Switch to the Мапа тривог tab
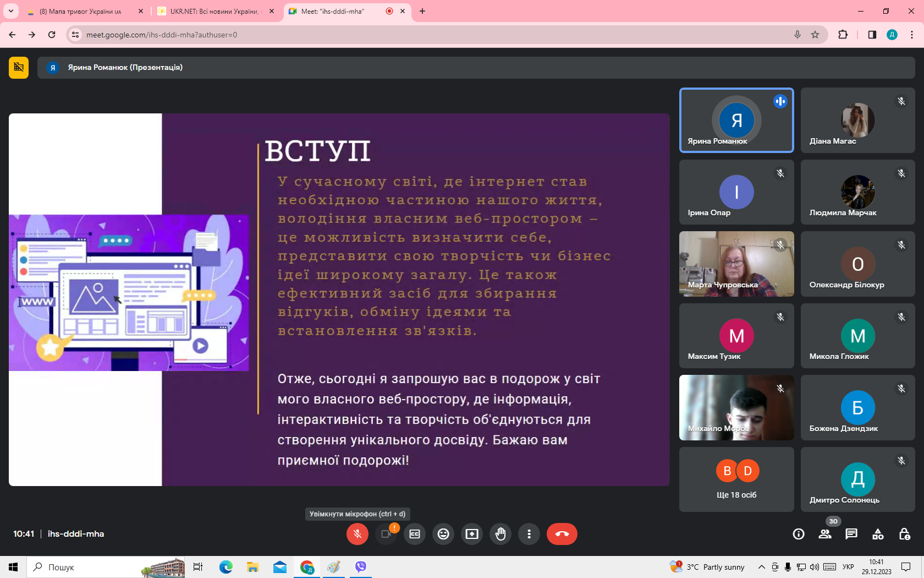Viewport: 924px width, 578px height. (x=81, y=11)
